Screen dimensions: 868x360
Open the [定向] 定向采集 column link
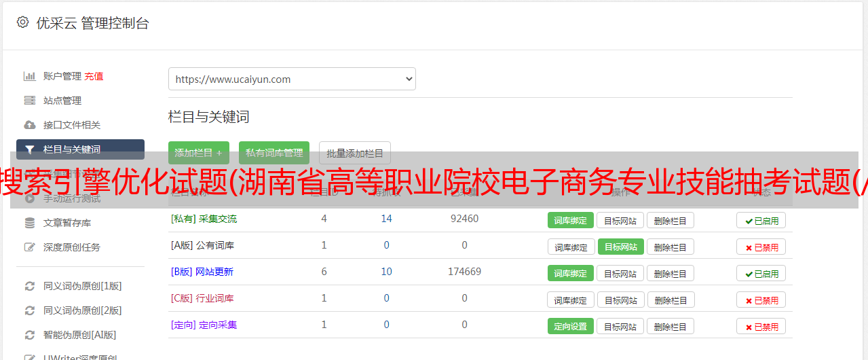[204, 325]
